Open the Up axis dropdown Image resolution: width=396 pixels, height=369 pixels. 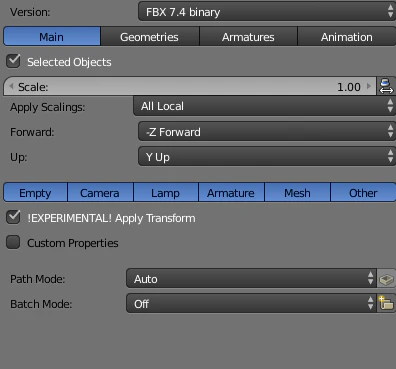267,157
